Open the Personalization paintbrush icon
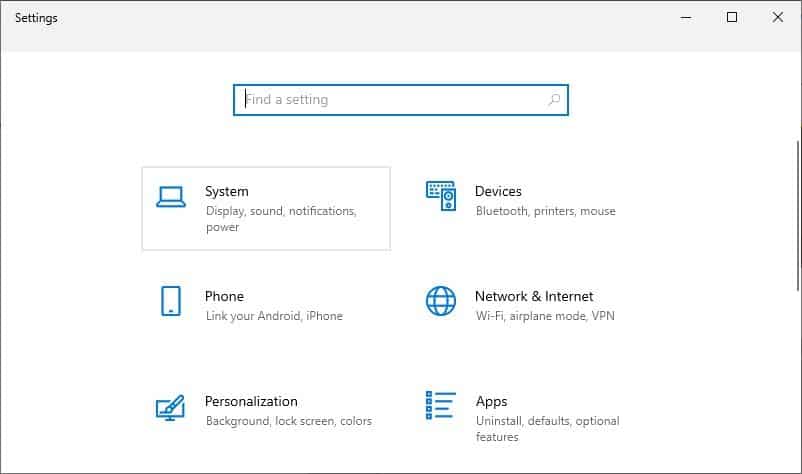802x474 pixels. pos(170,408)
